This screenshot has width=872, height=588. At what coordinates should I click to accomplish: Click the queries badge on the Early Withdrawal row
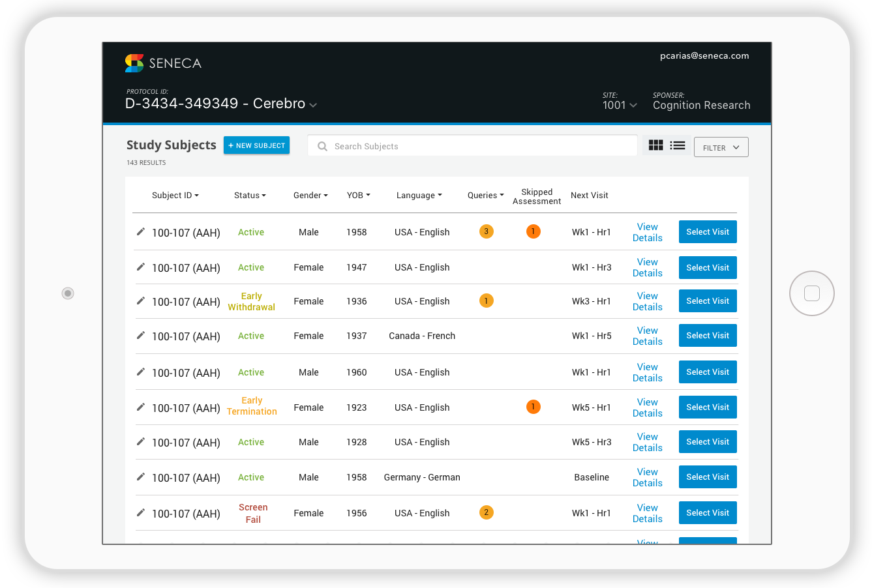[x=486, y=301]
